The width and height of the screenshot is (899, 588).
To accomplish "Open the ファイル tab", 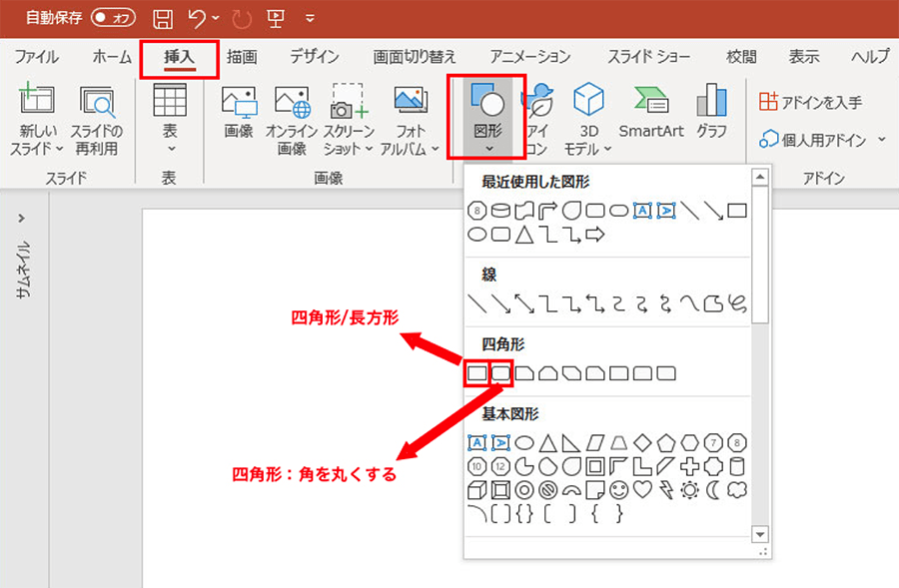I will click(37, 57).
